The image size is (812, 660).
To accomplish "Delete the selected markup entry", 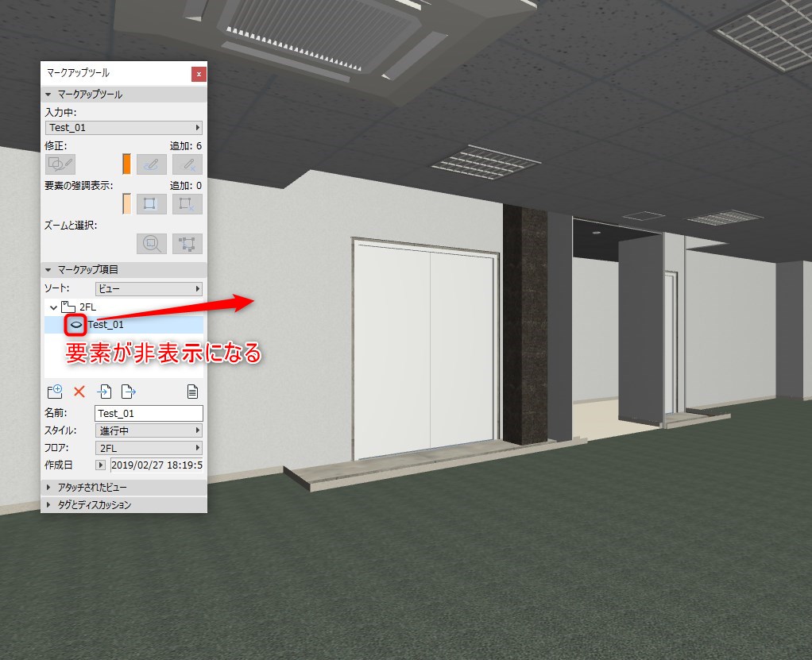I will pos(79,392).
